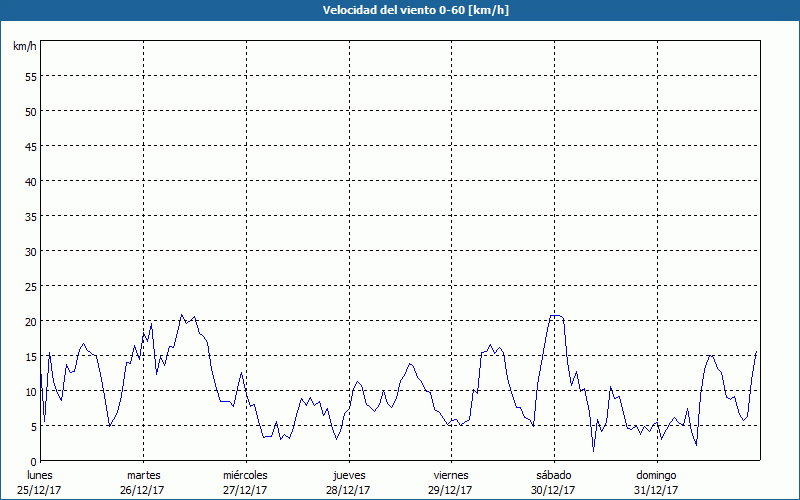Click the km/h unit label on the y-axis
The height and width of the screenshot is (500, 800).
pyautogui.click(x=24, y=47)
